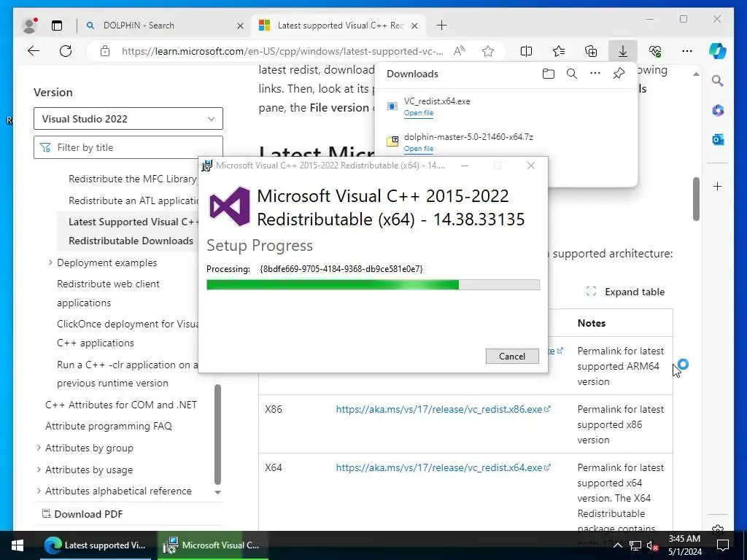Add a sidebar app with plus icon

pos(718,186)
